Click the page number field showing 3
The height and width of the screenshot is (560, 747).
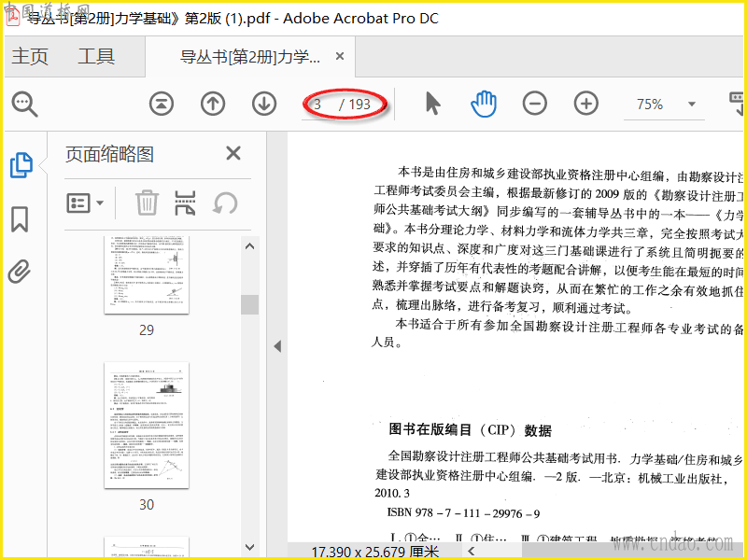(x=317, y=104)
